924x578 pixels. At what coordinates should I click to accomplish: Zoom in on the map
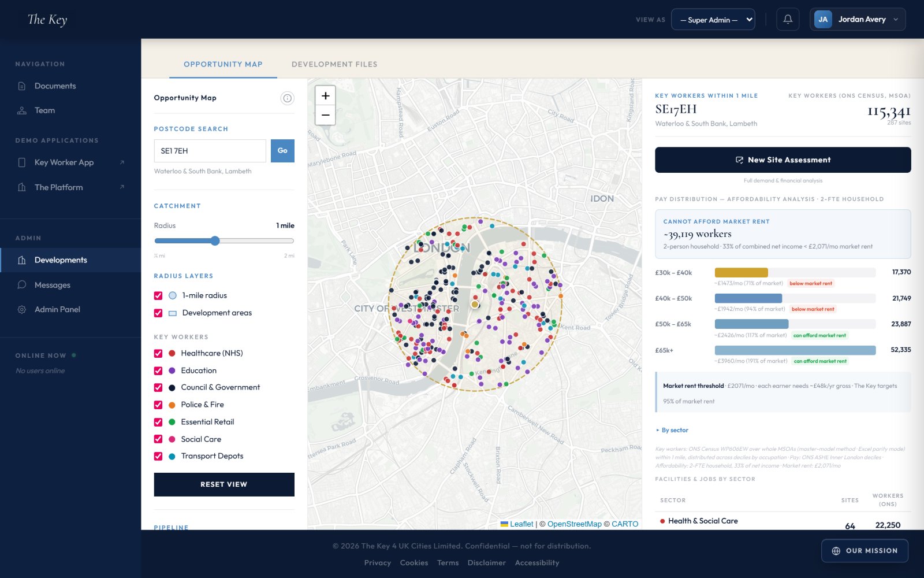click(x=326, y=96)
